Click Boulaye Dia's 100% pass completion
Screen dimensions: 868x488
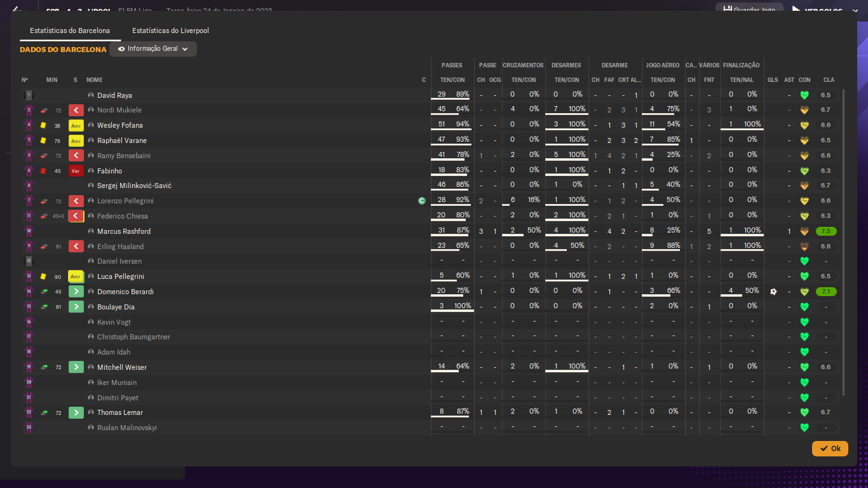click(463, 306)
